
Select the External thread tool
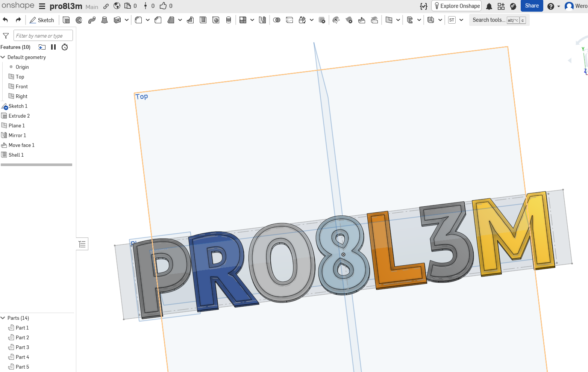click(229, 20)
